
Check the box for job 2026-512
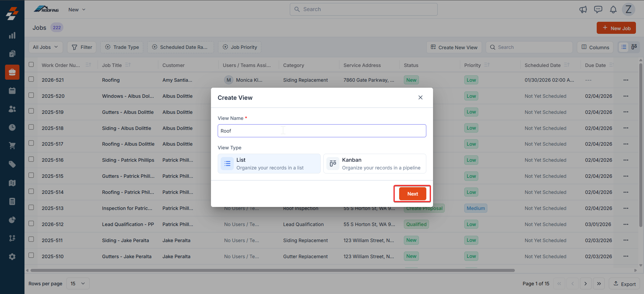point(31,223)
